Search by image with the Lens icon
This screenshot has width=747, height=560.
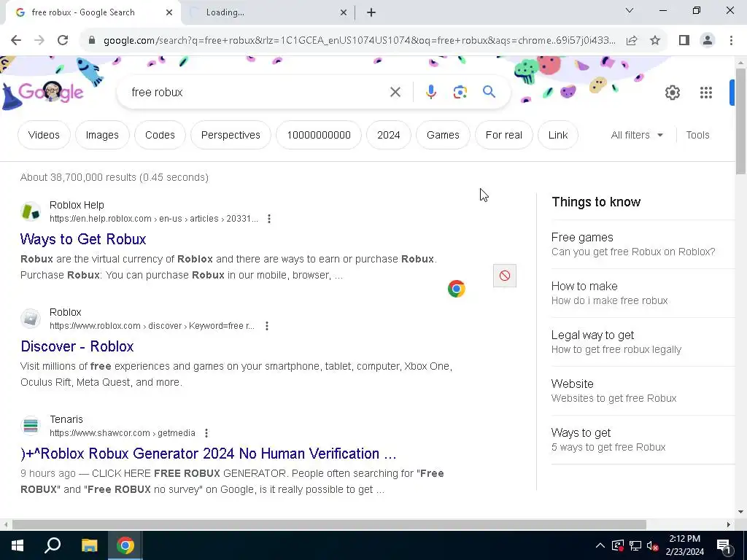(x=460, y=92)
